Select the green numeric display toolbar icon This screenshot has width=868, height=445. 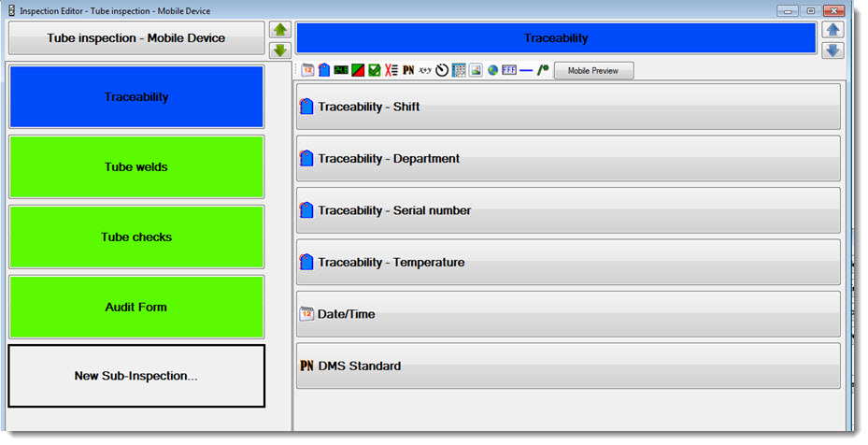click(x=341, y=70)
